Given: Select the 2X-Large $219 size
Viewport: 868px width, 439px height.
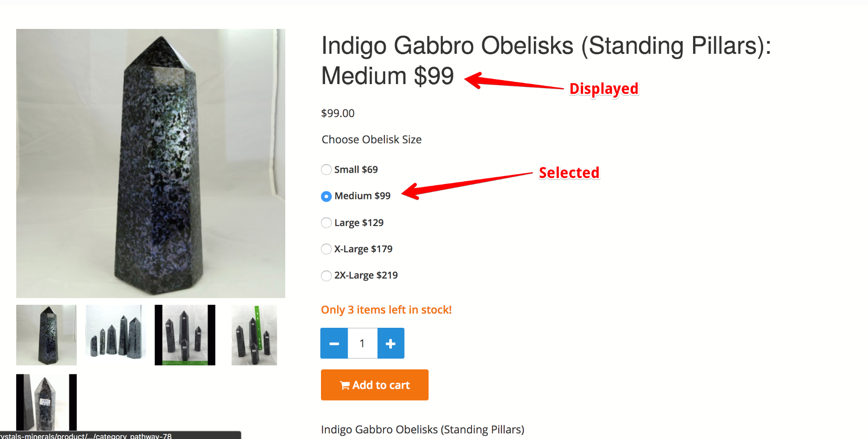Looking at the screenshot, I should pyautogui.click(x=326, y=276).
